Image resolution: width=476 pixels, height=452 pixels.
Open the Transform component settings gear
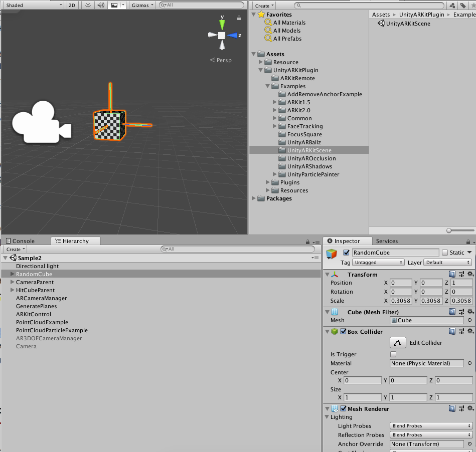pos(469,274)
